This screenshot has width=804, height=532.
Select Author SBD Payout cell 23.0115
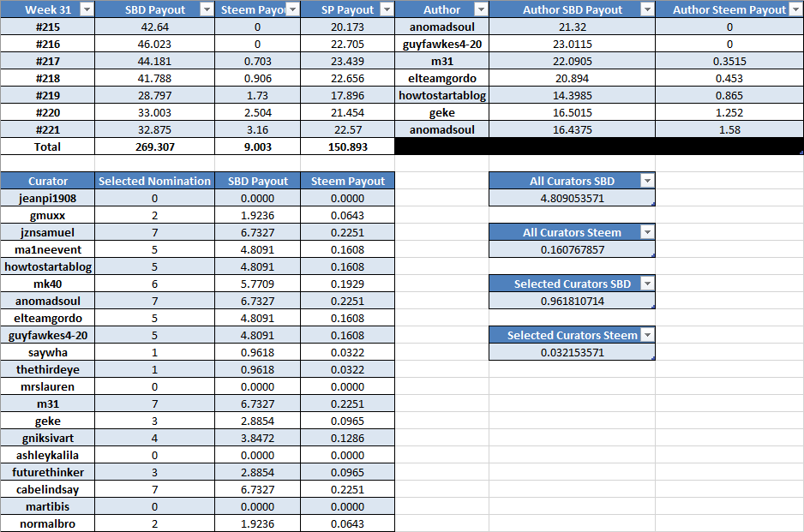click(573, 44)
